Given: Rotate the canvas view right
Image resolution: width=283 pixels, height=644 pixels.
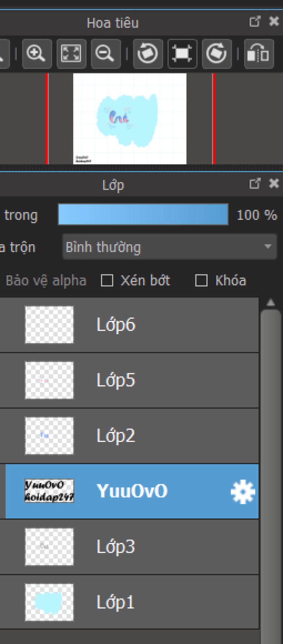Looking at the screenshot, I should pos(217,54).
